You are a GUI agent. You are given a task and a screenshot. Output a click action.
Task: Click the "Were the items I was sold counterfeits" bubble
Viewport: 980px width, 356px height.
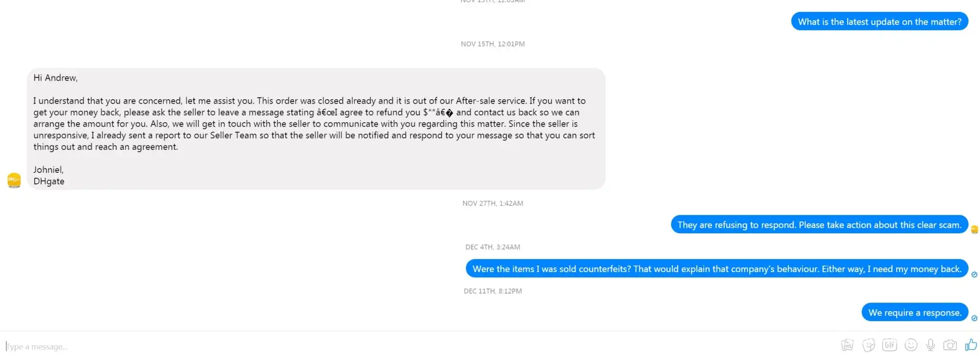click(x=716, y=269)
